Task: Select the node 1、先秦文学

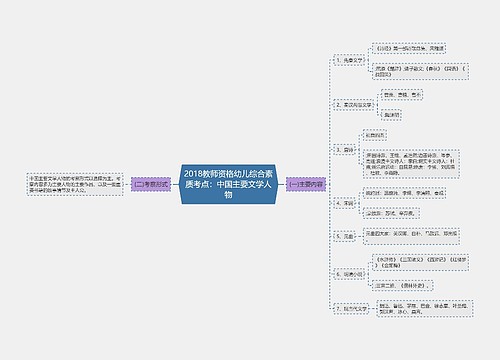Action: (349, 60)
